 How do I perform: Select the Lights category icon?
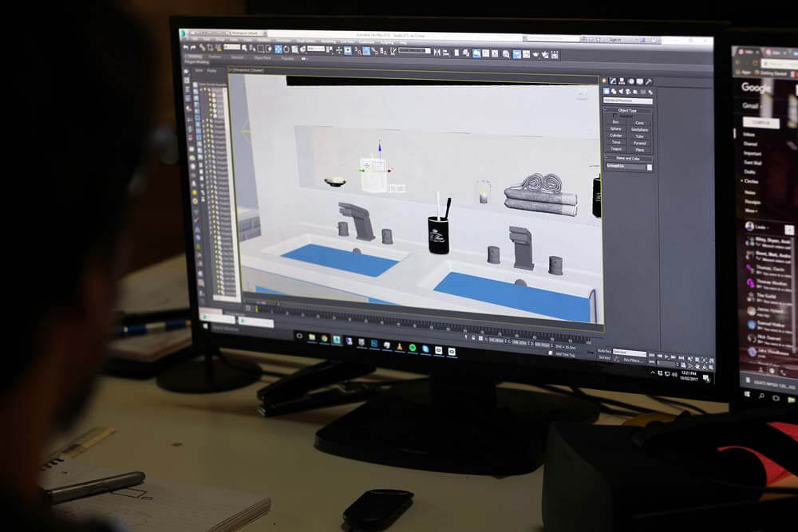coord(621,92)
